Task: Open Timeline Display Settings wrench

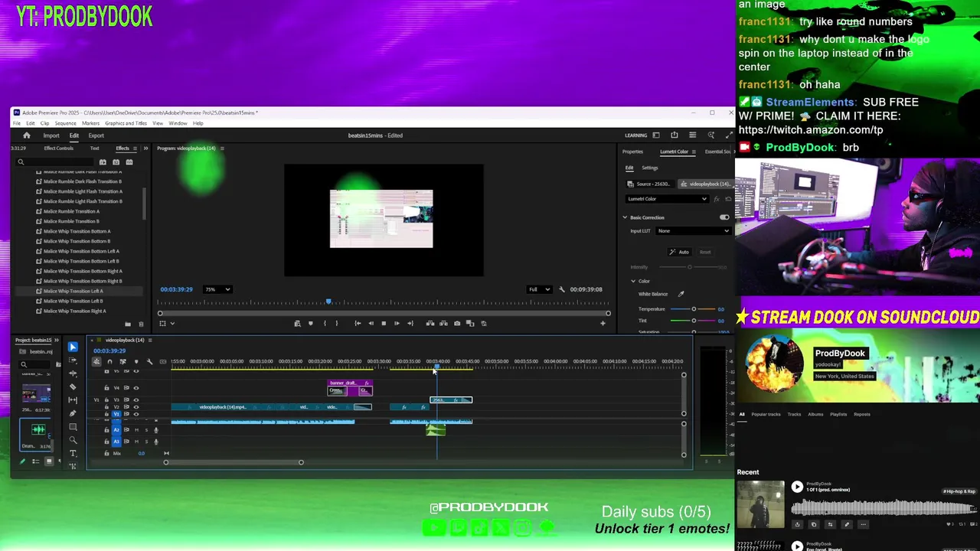Action: coord(150,362)
